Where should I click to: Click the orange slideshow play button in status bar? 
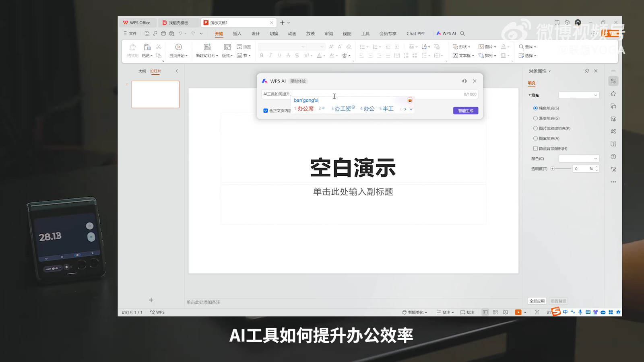pyautogui.click(x=518, y=312)
